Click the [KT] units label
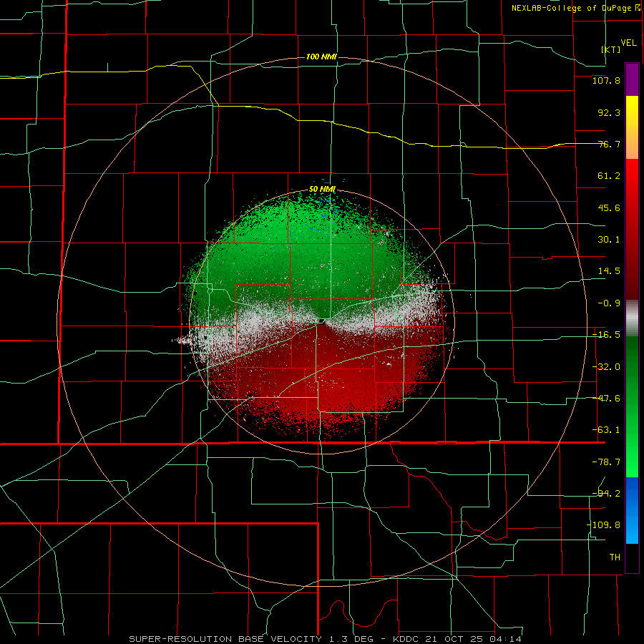 pos(610,49)
